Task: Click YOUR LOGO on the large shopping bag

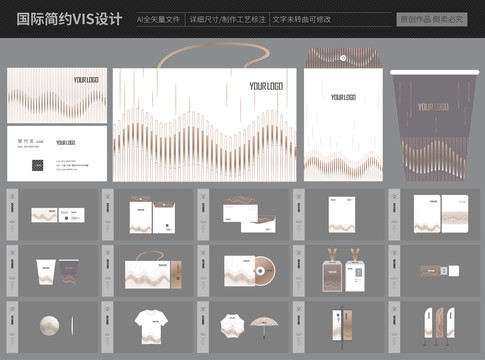Action: pos(266,86)
